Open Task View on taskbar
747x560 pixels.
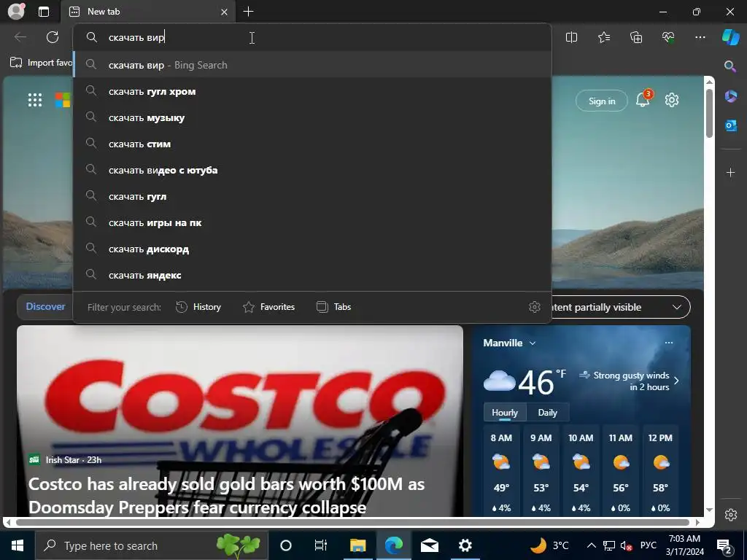point(321,545)
